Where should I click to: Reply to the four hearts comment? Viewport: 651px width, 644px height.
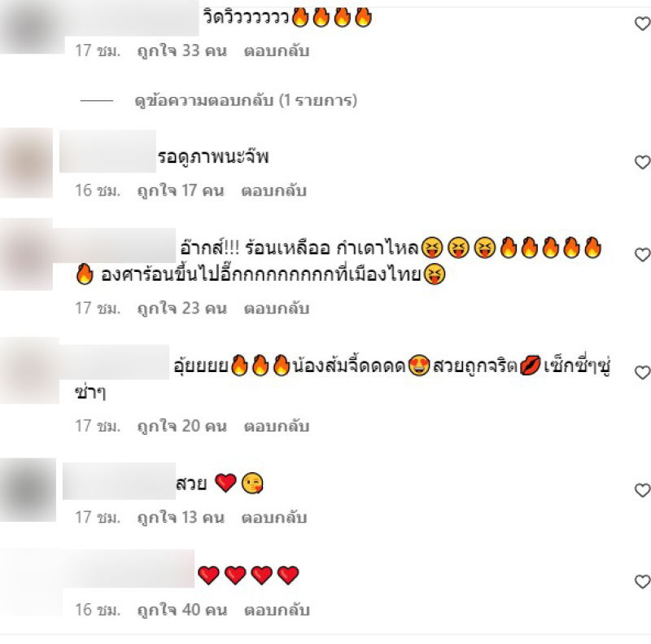[x=277, y=610]
